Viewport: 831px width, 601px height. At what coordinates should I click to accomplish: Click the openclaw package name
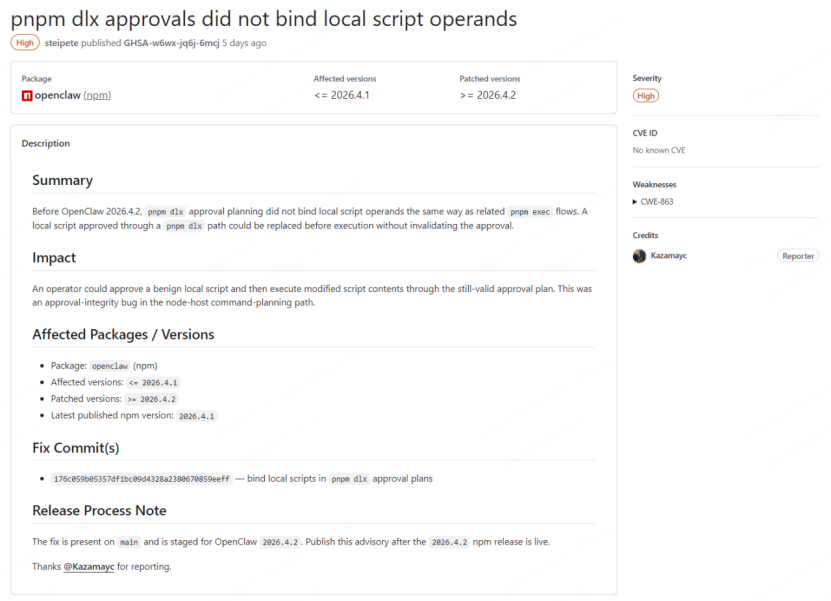point(58,96)
